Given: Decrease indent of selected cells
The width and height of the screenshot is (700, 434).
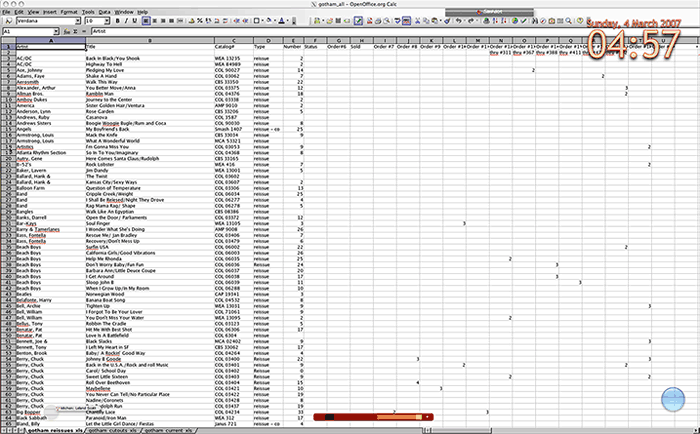Looking at the screenshot, I should (x=237, y=21).
